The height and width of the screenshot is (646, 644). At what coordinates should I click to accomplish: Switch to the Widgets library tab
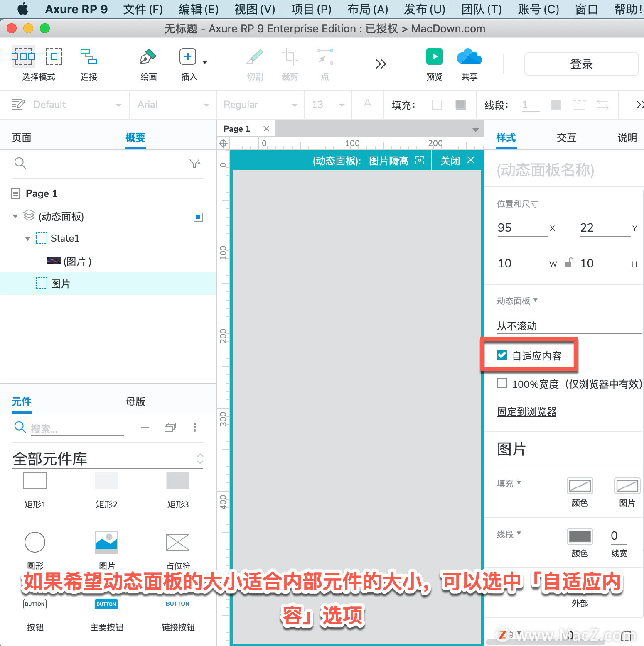click(22, 402)
